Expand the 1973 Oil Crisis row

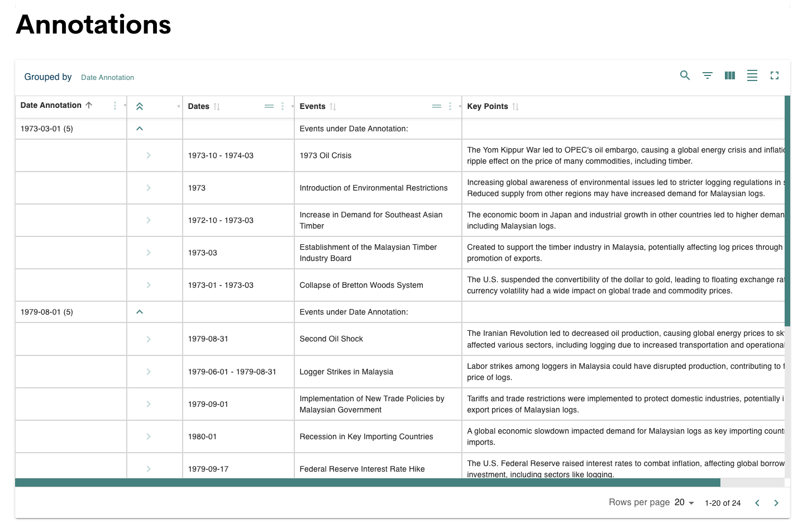tap(149, 155)
